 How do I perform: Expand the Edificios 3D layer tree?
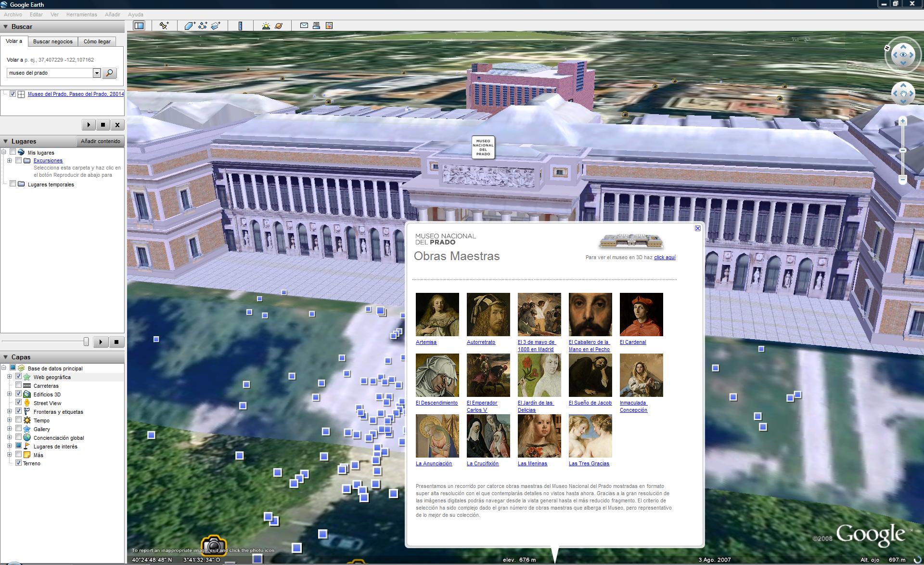9,394
